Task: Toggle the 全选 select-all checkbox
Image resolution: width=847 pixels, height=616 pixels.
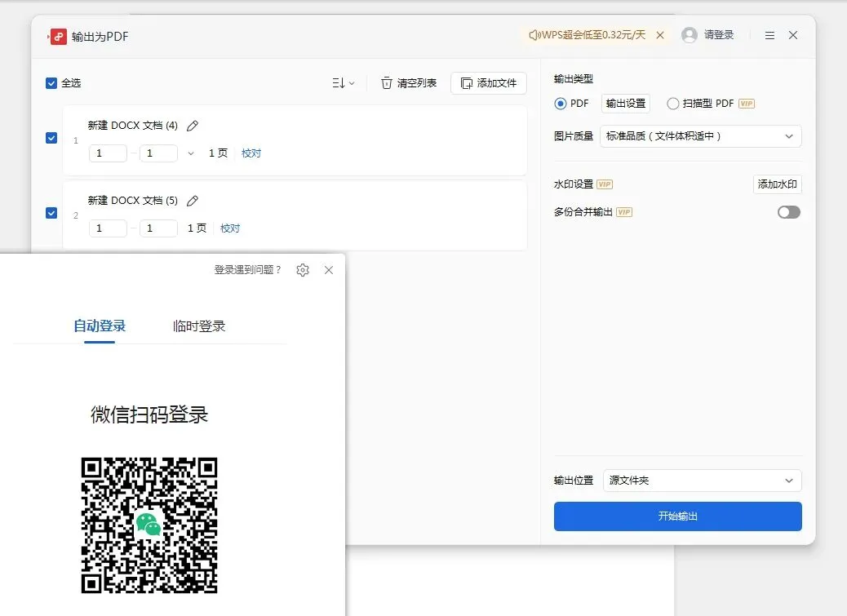Action: (51, 83)
